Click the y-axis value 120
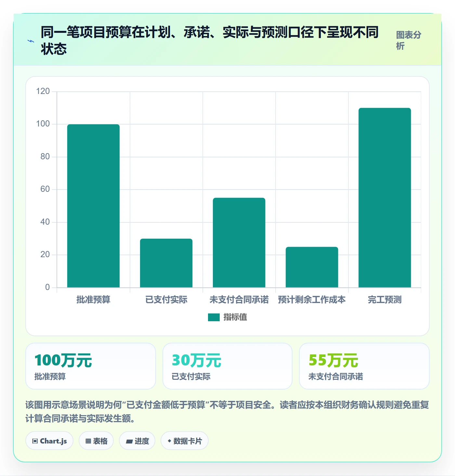Image resolution: width=455 pixels, height=476 pixels. click(x=43, y=91)
